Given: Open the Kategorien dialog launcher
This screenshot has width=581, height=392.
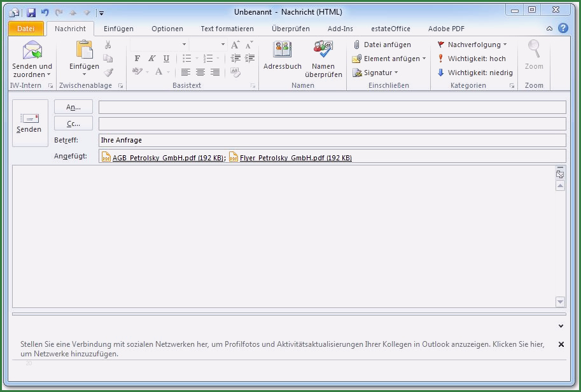Looking at the screenshot, I should point(512,85).
